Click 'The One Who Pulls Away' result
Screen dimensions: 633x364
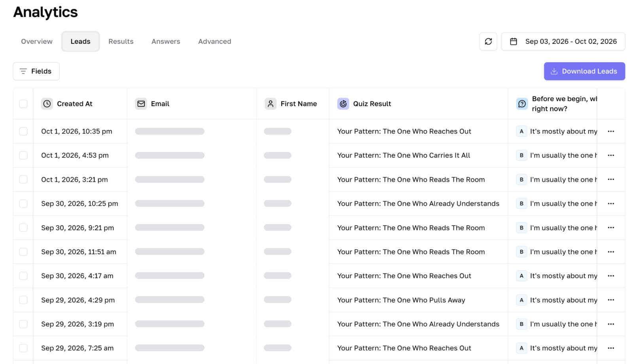[x=401, y=300]
